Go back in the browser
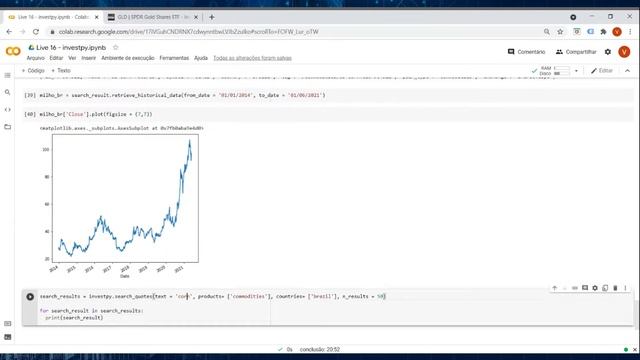640x360 pixels. click(9, 32)
